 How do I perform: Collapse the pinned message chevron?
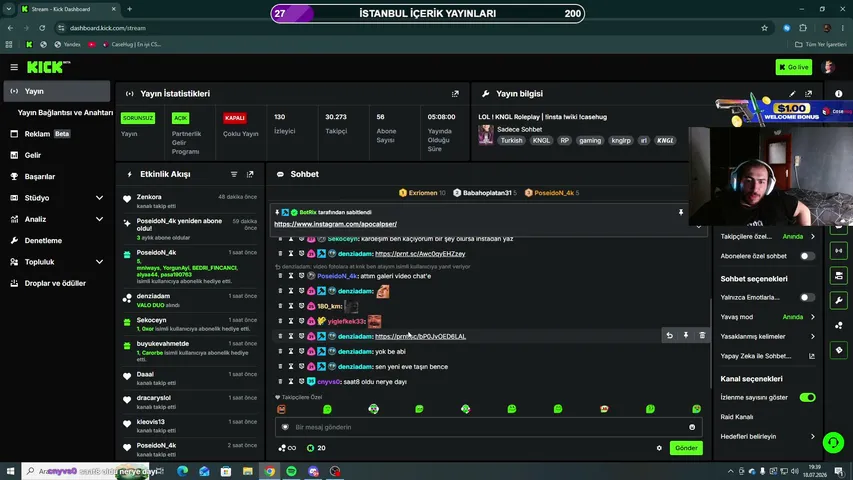(699, 226)
